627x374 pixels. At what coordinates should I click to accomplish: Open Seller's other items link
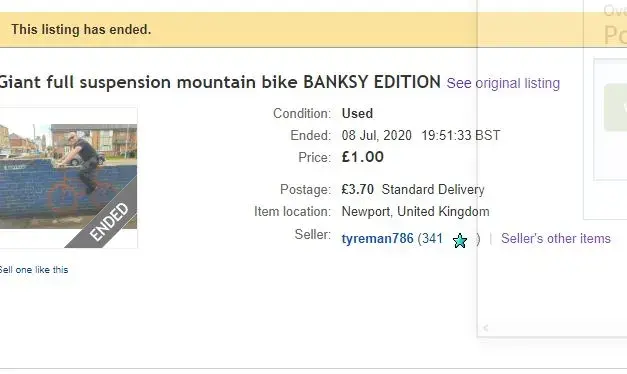click(x=556, y=238)
